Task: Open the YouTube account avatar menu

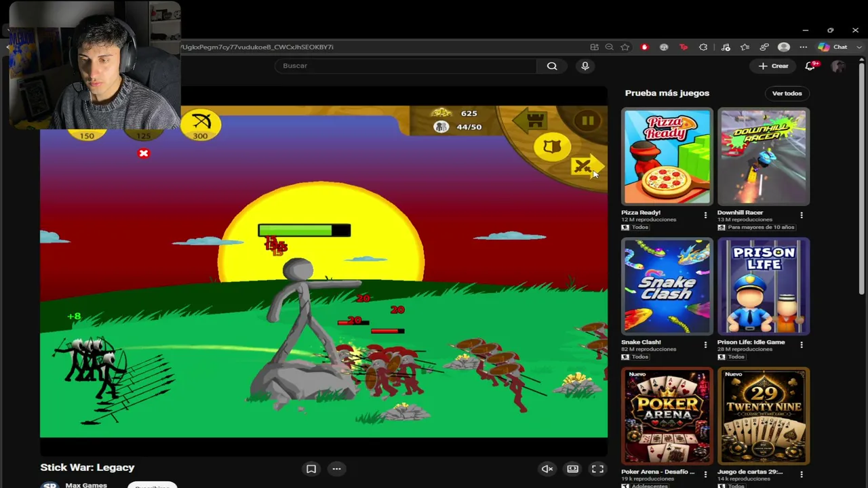Action: point(839,66)
